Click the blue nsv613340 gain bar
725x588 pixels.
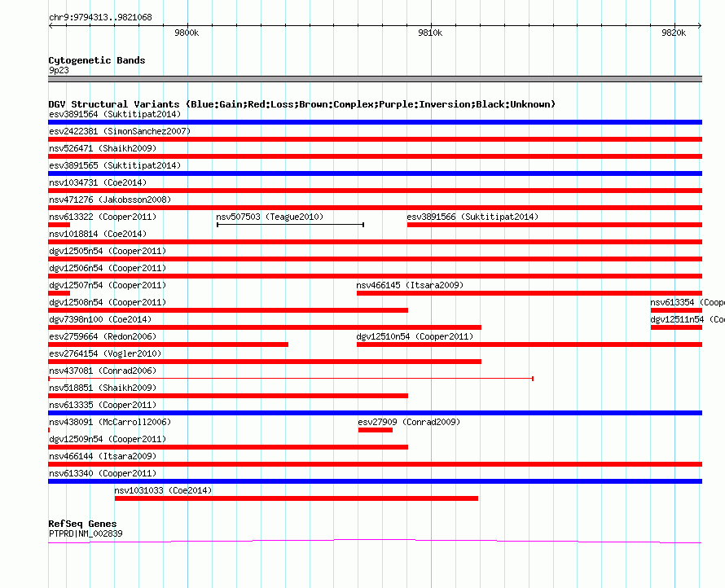pos(375,481)
